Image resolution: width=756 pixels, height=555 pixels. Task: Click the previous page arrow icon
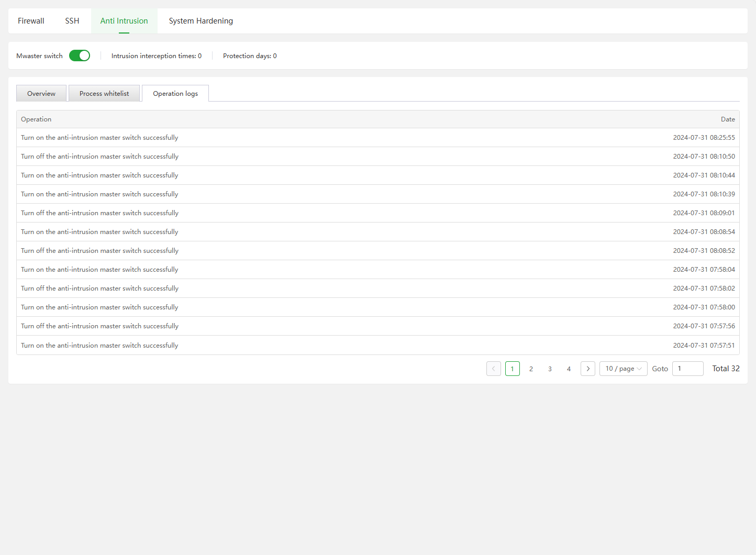pos(493,369)
